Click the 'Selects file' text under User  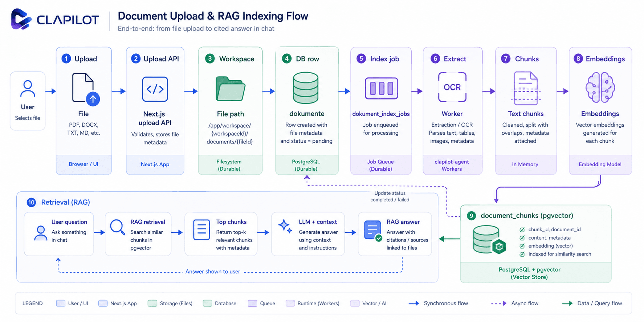[28, 118]
